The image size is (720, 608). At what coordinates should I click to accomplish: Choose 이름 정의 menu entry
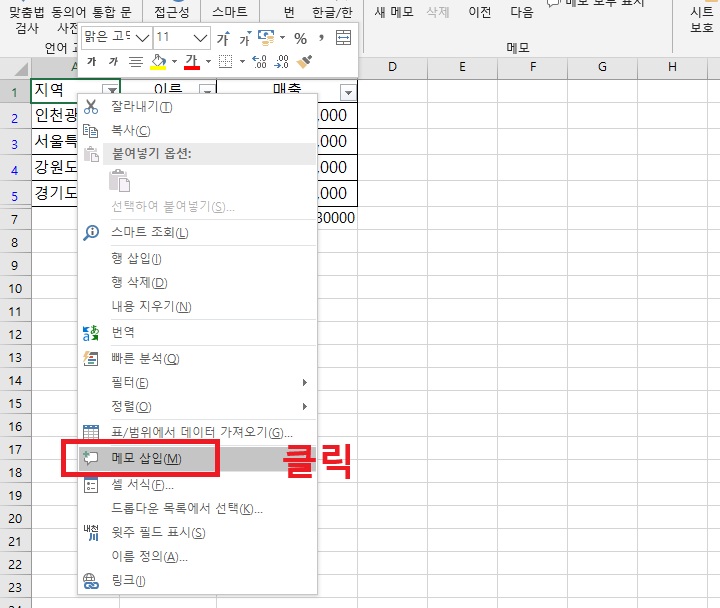pos(197,557)
